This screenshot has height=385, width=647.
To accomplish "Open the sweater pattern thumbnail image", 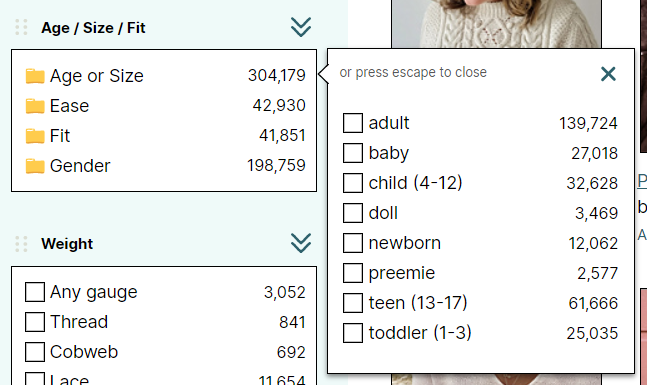I will click(496, 24).
